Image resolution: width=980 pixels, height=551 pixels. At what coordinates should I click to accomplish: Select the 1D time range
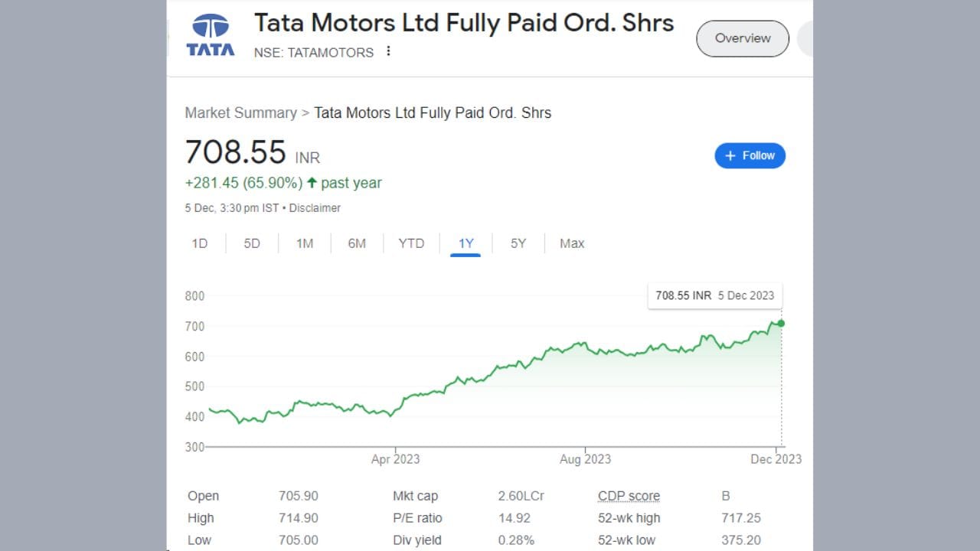199,243
